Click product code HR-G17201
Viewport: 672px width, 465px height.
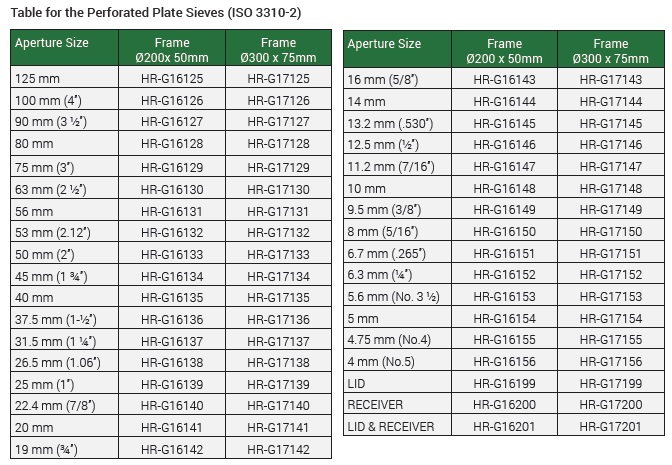pyautogui.click(x=610, y=427)
